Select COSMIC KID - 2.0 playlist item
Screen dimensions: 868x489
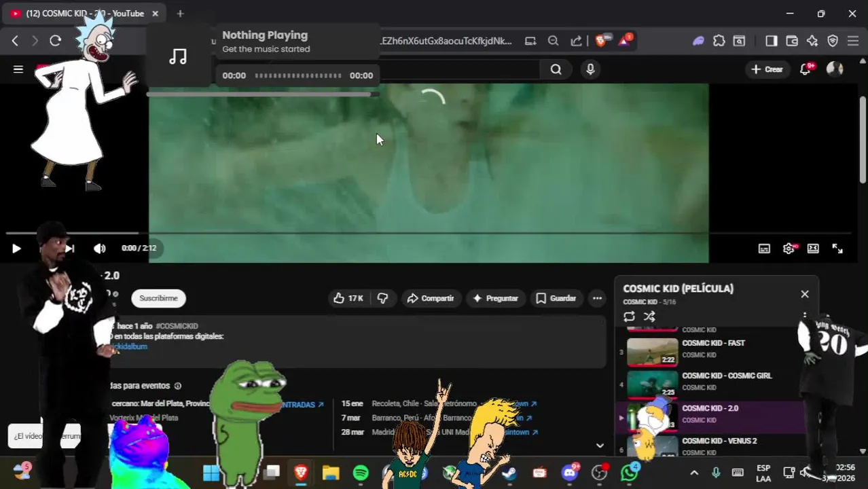[710, 417]
